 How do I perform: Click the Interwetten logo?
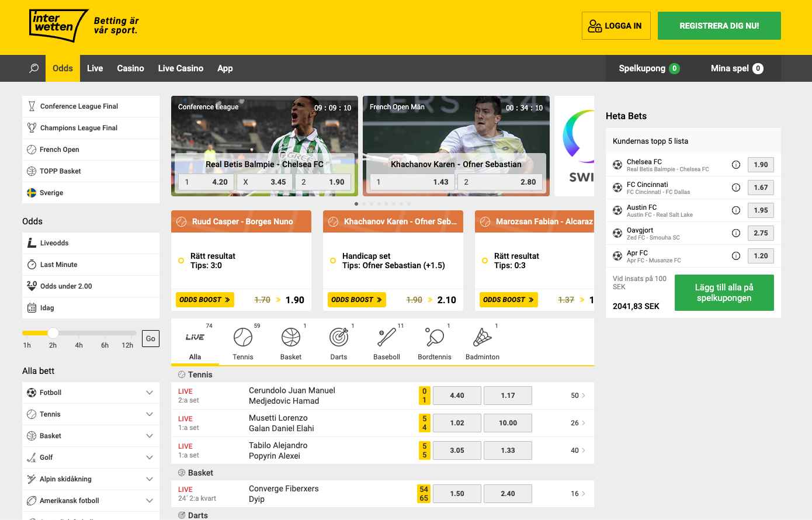click(58, 25)
